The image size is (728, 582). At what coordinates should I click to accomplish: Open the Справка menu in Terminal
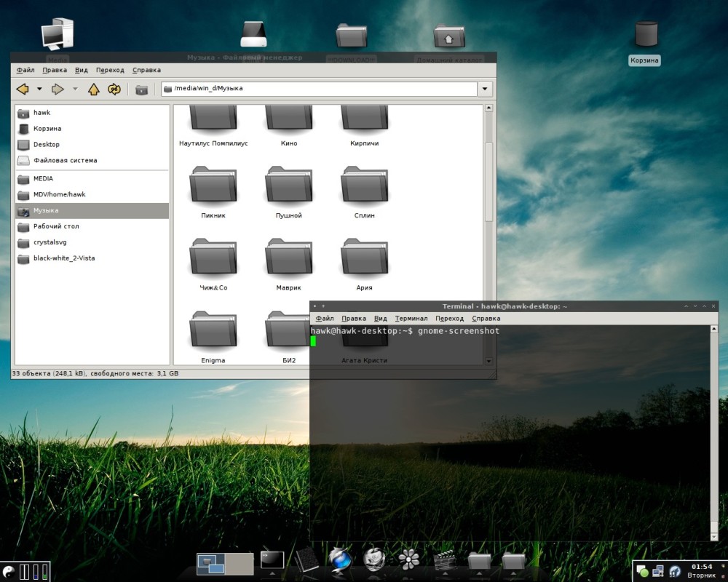click(486, 319)
